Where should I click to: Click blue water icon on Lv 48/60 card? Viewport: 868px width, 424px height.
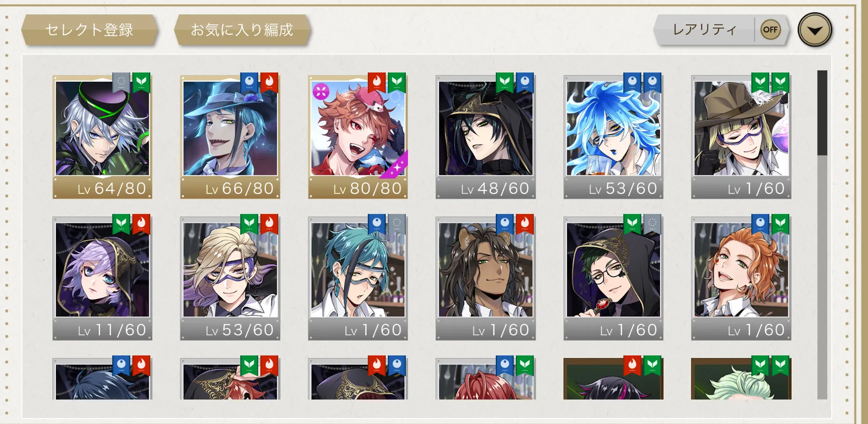coord(525,82)
